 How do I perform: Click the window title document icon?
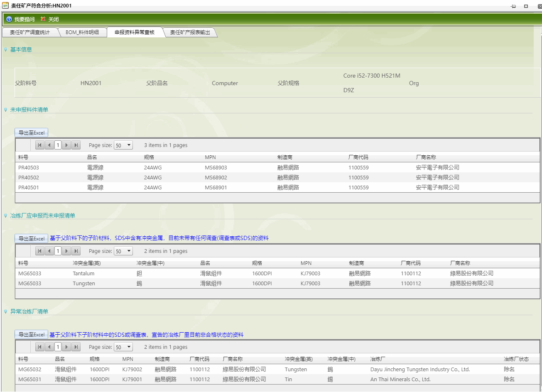(x=5, y=6)
